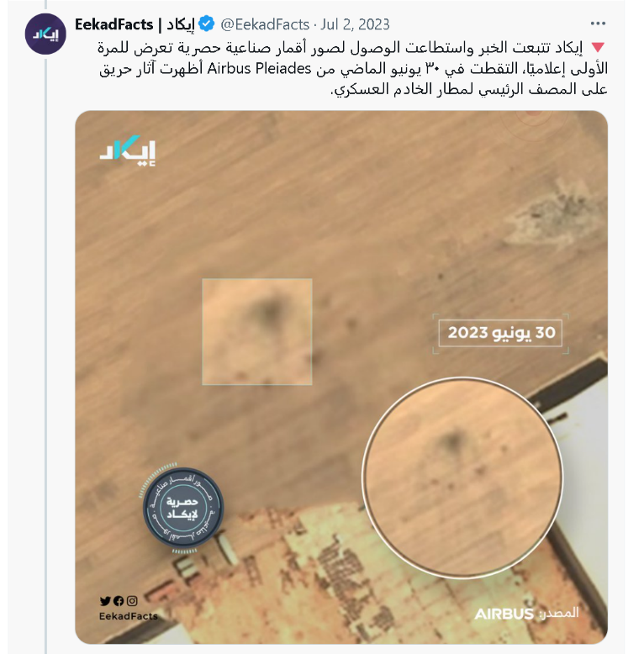Click the المصدر source label
This screenshot has width=644, height=654.
559,613
